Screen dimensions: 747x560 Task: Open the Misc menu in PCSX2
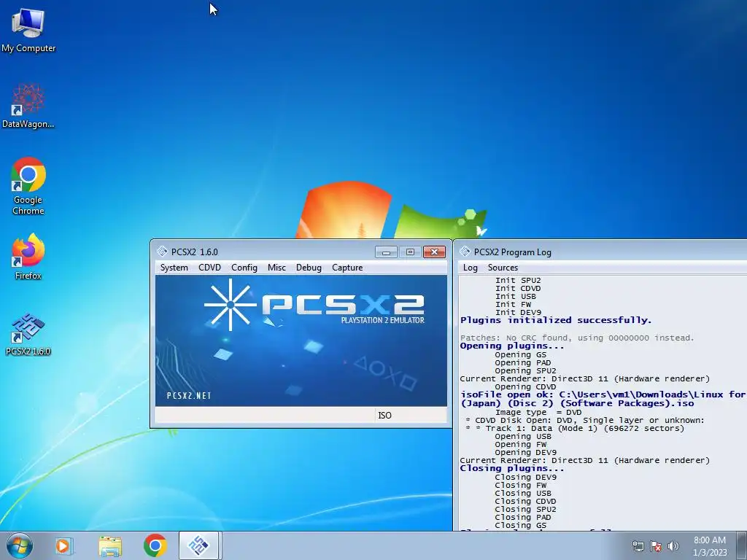coord(276,268)
